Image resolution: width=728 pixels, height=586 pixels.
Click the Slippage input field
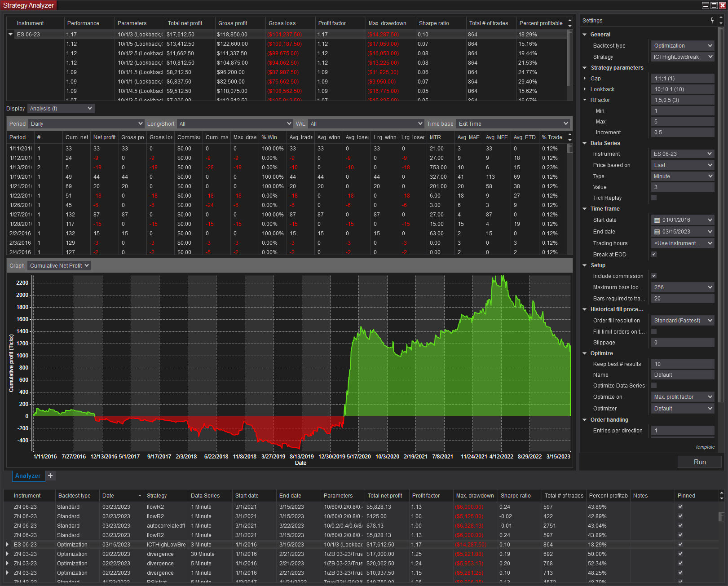tap(683, 343)
